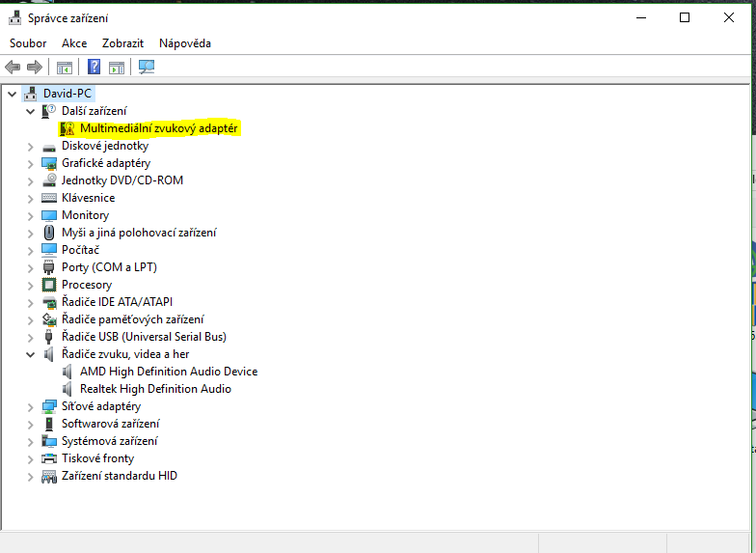Click the Řadiče paměťových zařízení icon
This screenshot has width=756, height=553.
(x=48, y=319)
